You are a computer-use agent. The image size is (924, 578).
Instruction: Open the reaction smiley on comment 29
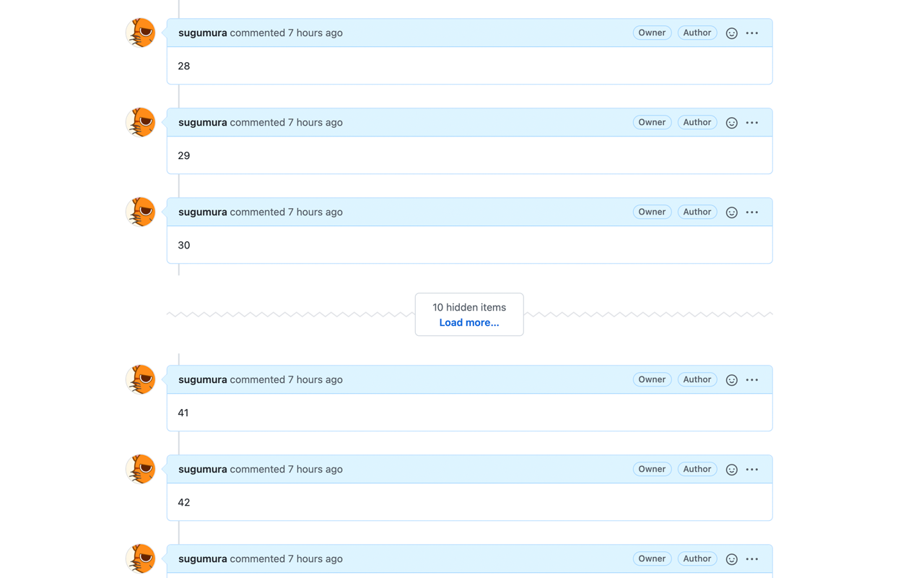click(731, 122)
